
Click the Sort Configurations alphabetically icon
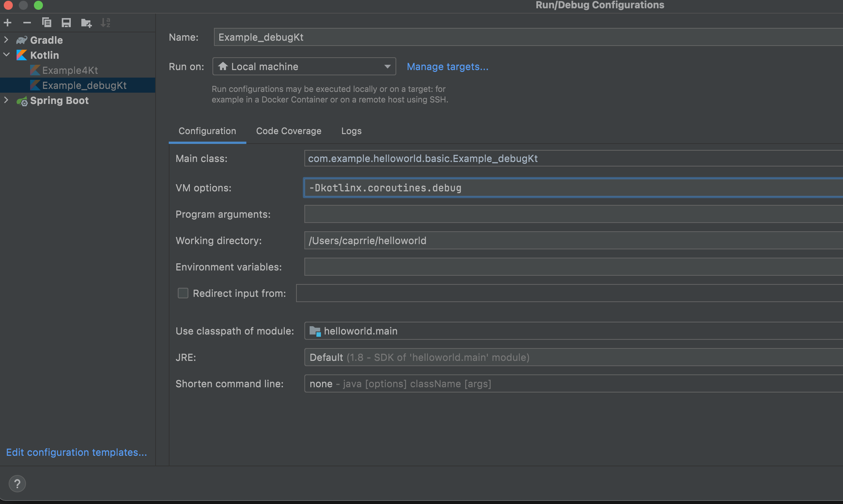tap(105, 23)
